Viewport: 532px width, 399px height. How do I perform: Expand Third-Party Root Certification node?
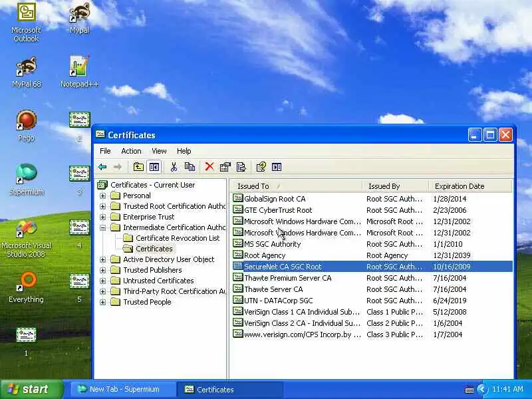click(x=103, y=291)
